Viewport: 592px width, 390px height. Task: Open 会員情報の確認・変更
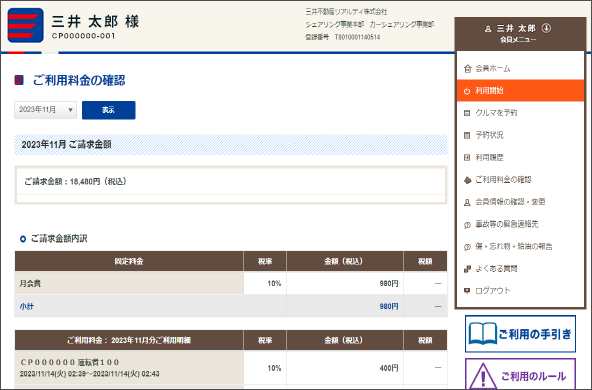(x=520, y=202)
